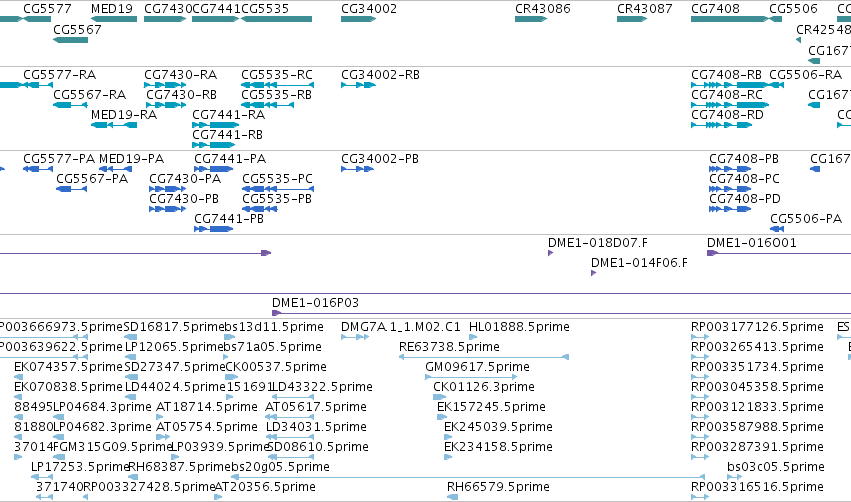
Task: Click the DME1-016O01 BAC feature
Action: pos(779,253)
